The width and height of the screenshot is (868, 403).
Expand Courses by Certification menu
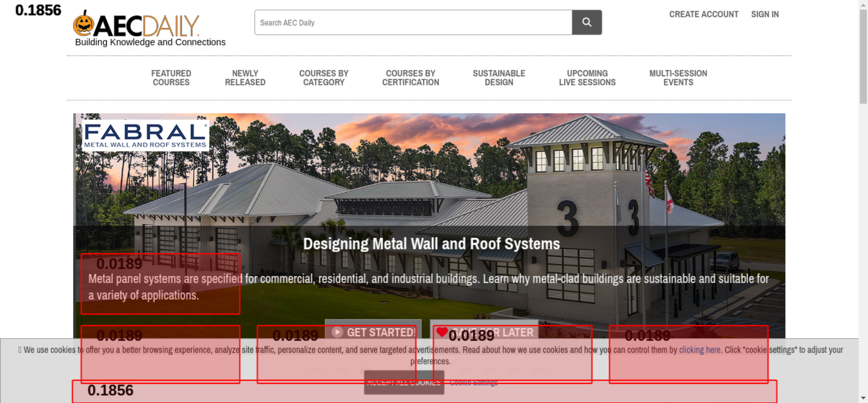pyautogui.click(x=411, y=78)
